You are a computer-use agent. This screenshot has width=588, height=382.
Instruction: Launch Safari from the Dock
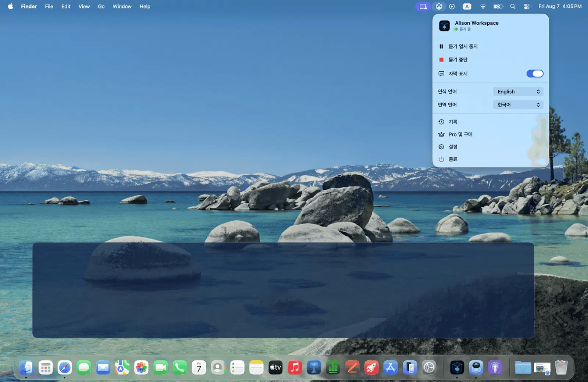tap(65, 367)
